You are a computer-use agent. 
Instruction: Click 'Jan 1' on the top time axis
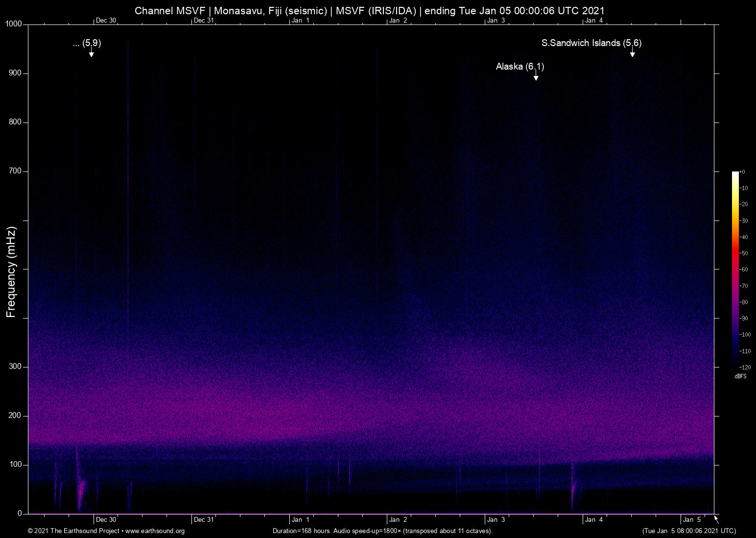click(301, 20)
